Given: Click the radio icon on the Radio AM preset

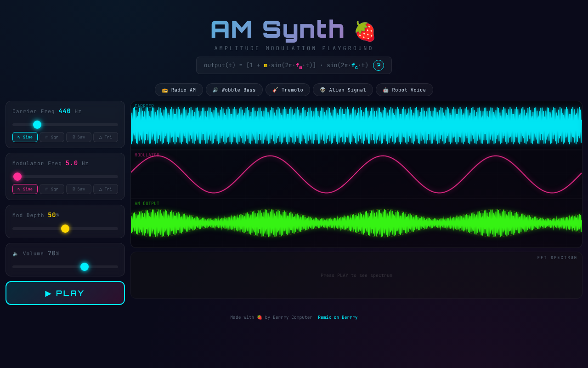Looking at the screenshot, I should coord(165,90).
